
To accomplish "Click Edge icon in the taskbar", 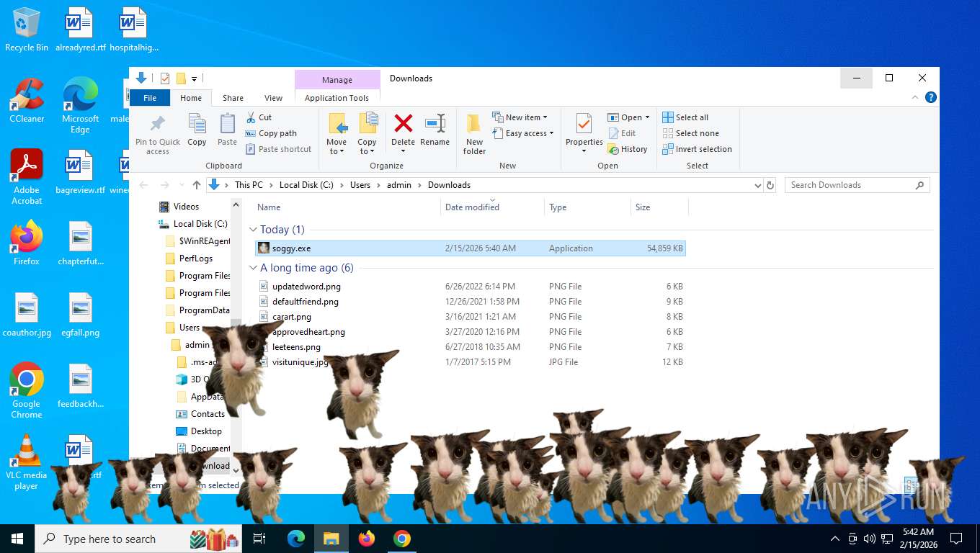I will click(296, 539).
